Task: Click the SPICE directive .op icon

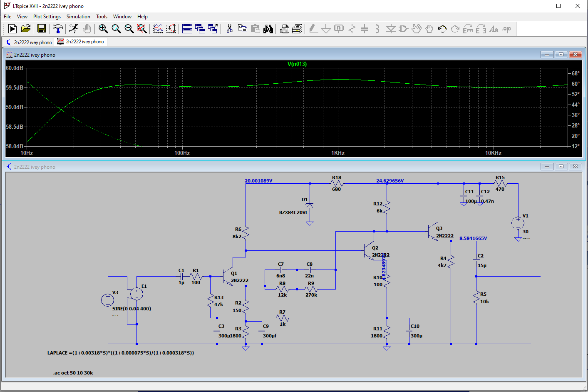Action: click(506, 29)
